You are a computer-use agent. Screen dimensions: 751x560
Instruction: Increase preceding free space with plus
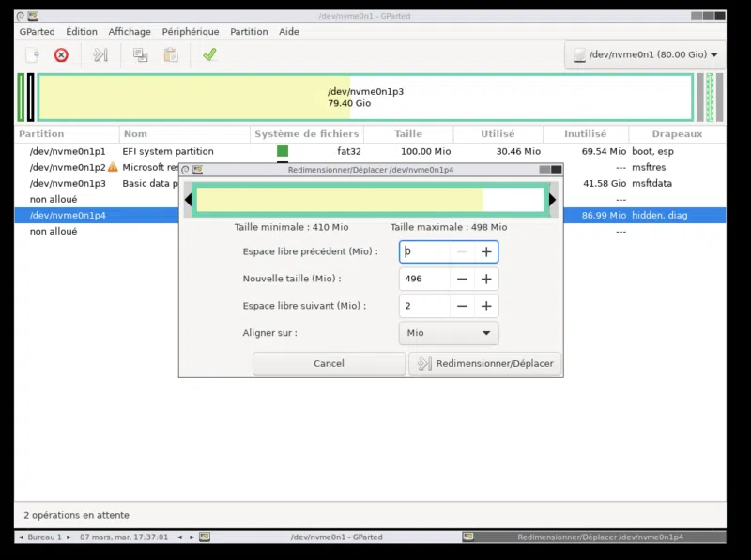point(486,252)
